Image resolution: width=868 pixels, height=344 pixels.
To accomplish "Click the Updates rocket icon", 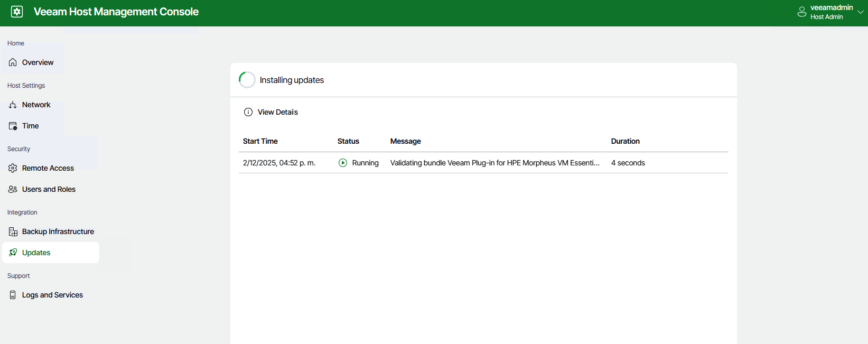I will [13, 253].
